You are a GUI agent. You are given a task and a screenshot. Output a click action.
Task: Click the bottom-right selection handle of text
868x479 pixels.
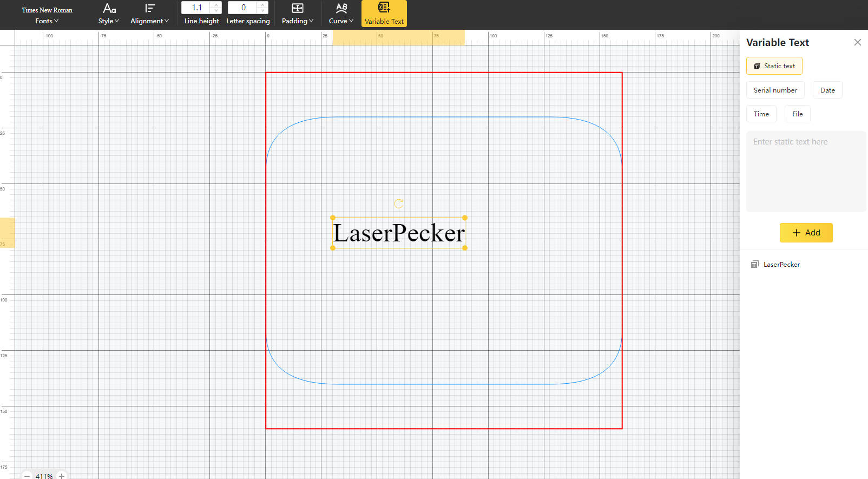click(465, 248)
